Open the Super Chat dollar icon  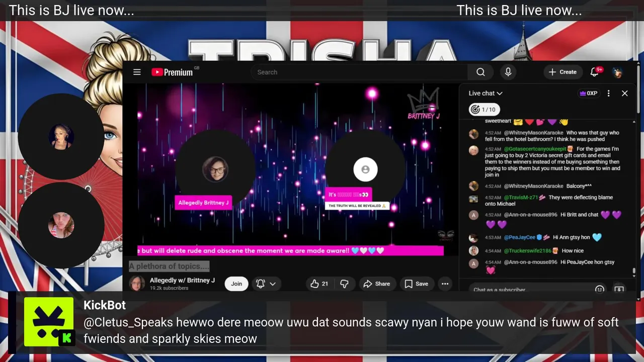(x=619, y=289)
